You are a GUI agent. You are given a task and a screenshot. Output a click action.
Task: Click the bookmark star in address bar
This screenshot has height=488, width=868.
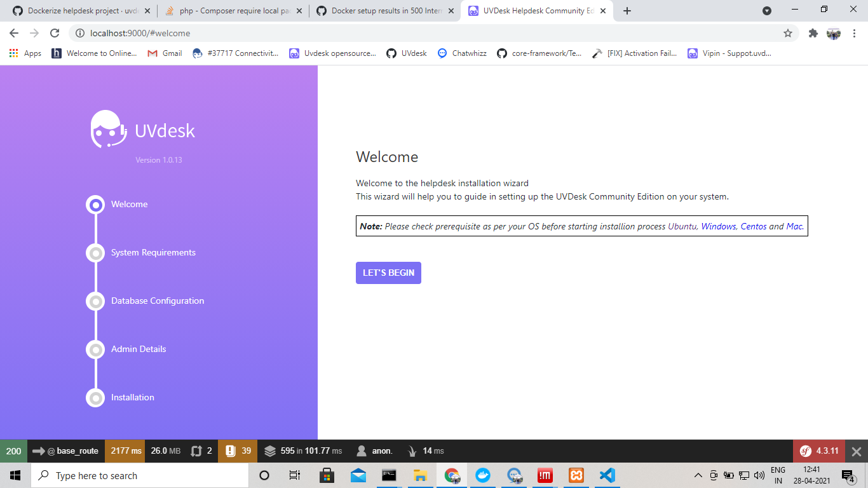pos(787,32)
